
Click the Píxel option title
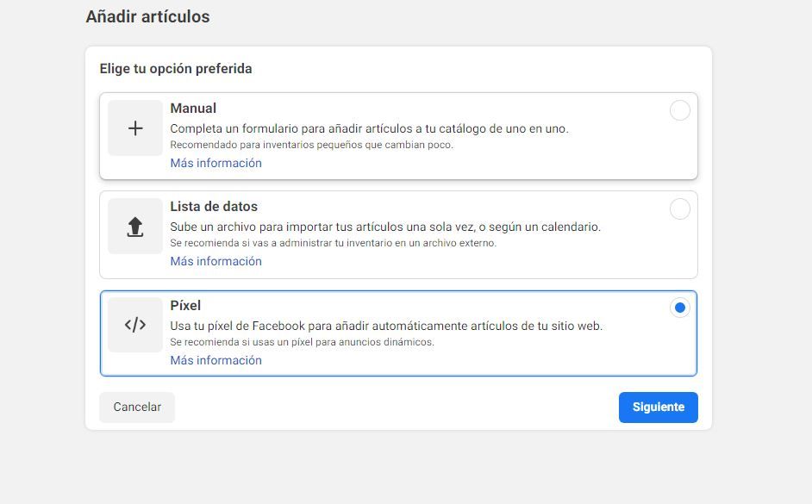pyautogui.click(x=185, y=305)
